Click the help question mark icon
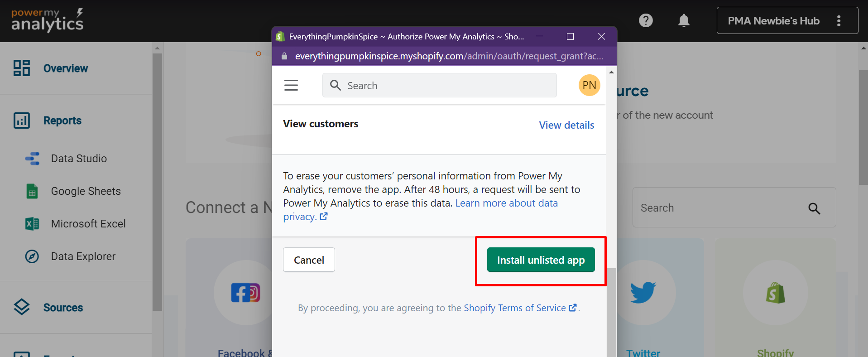Image resolution: width=868 pixels, height=357 pixels. click(x=646, y=20)
